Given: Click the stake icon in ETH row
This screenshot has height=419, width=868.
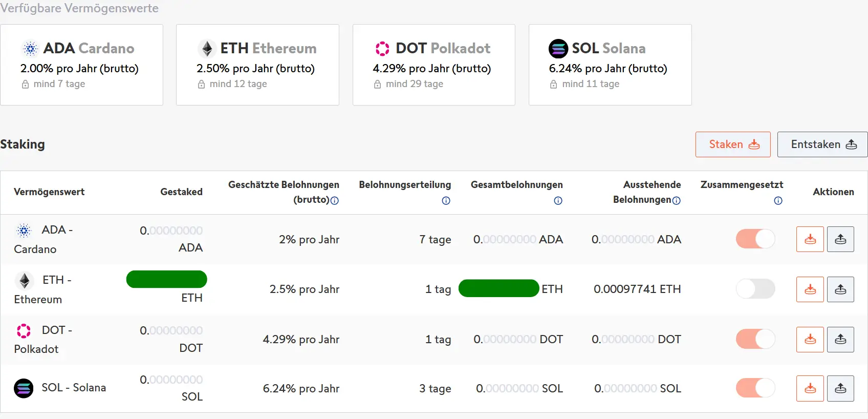Looking at the screenshot, I should pyautogui.click(x=810, y=289).
